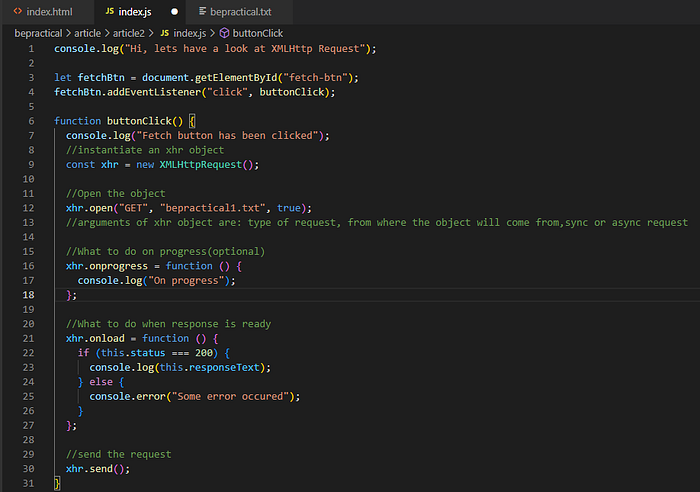Viewport: 700px width, 492px height.
Task: Open the bepractical breadcrumb folder
Action: [x=38, y=33]
